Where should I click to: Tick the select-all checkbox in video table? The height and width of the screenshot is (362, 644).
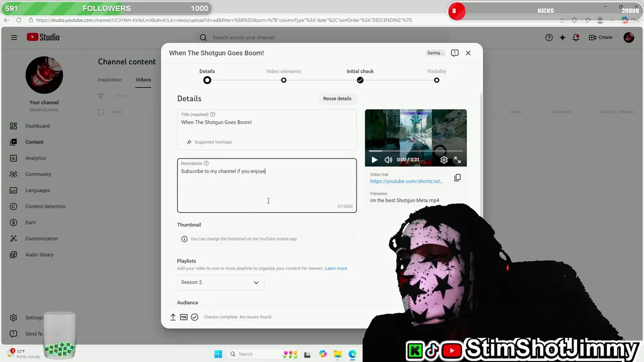coord(101,112)
